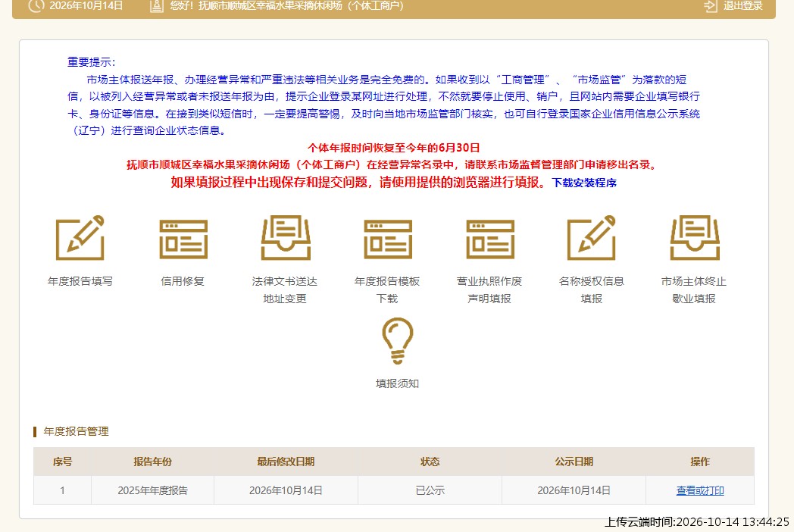Image resolution: width=794 pixels, height=532 pixels.
Task: Click the 营业执照作废 label text
Action: coord(489,281)
